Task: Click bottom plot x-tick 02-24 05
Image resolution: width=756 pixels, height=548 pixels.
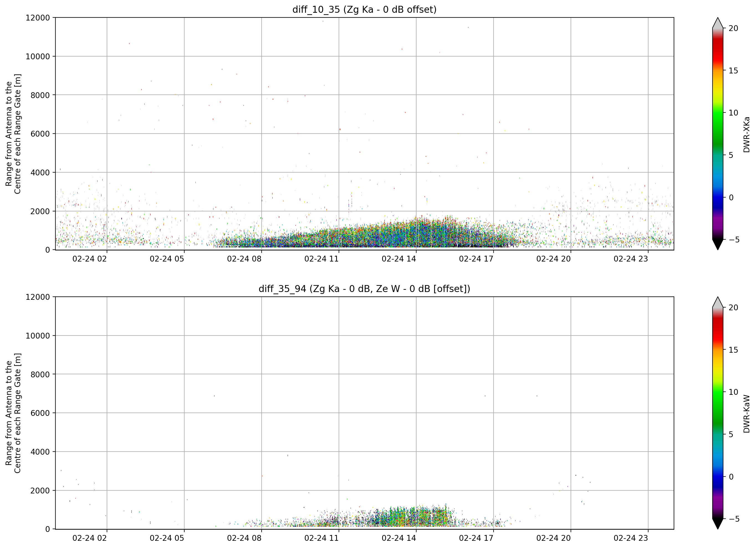Action: click(x=167, y=538)
